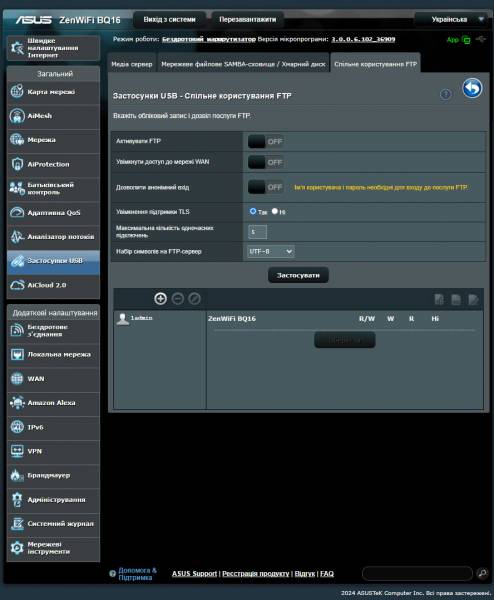Select Застосунки USB in sidebar
Viewport: 494px width, 600px height.
click(x=53, y=261)
